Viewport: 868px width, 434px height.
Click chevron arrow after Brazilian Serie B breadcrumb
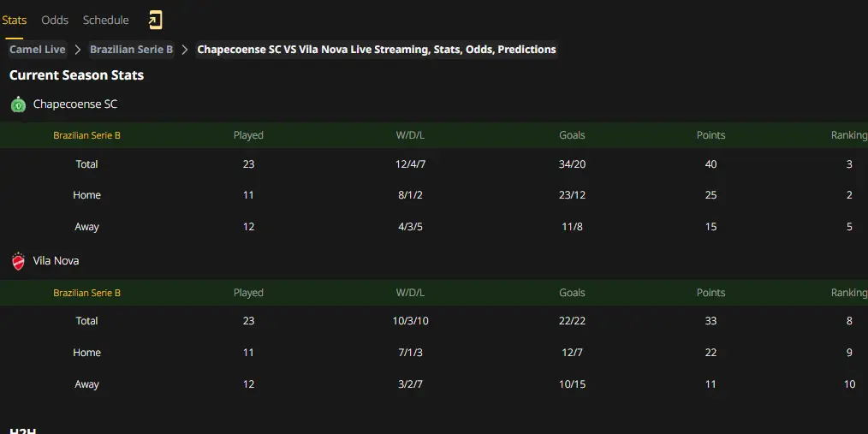tap(185, 50)
